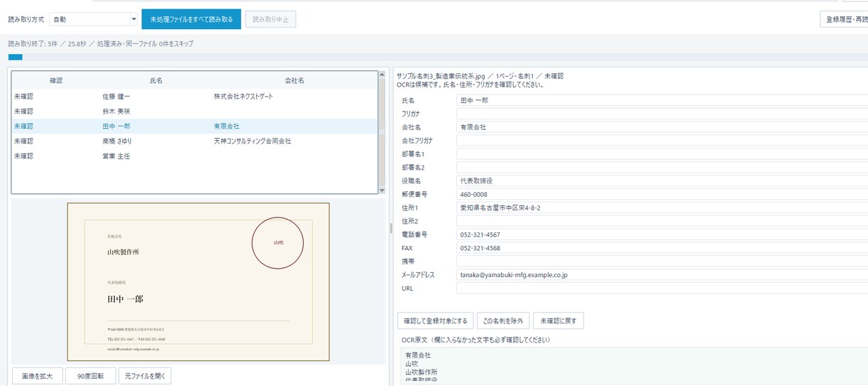Viewport: 868px width, 386px height.
Task: Select the 田中 一郎 list row
Action: pyautogui.click(x=194, y=126)
